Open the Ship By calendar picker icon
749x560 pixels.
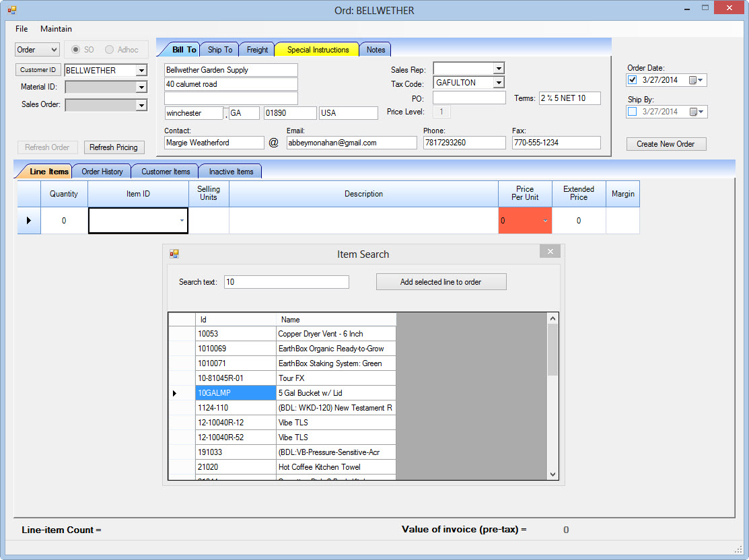pyautogui.click(x=697, y=112)
